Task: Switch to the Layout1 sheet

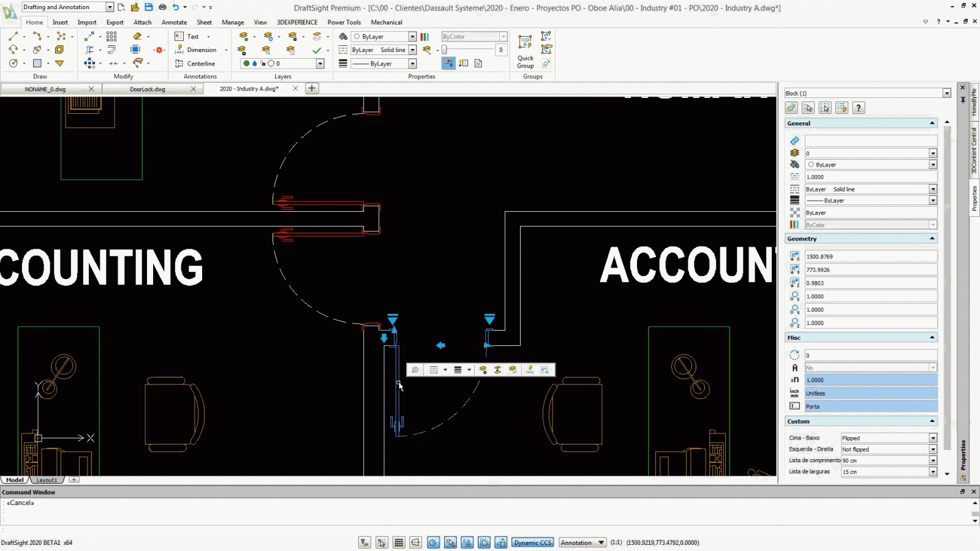Action: coord(47,479)
